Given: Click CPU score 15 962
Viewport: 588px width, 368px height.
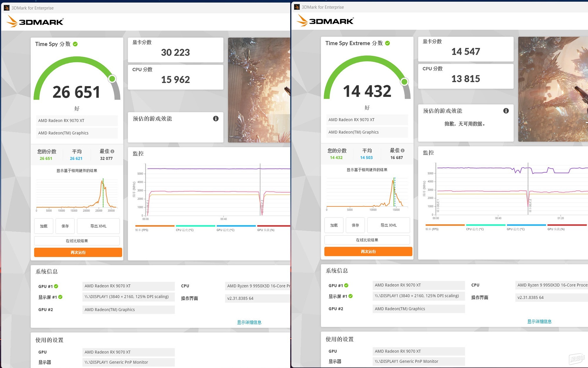Looking at the screenshot, I should [x=176, y=80].
